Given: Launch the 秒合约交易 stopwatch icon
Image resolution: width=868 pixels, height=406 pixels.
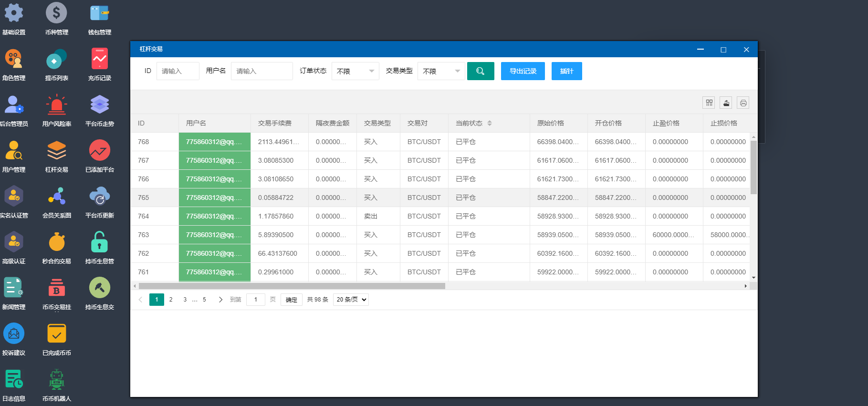Looking at the screenshot, I should pos(56,242).
